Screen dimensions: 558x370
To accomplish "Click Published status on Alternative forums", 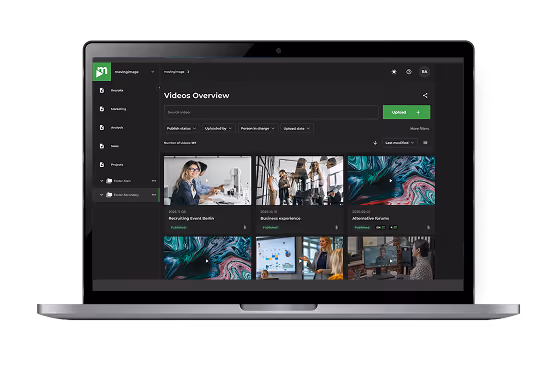I will 362,227.
